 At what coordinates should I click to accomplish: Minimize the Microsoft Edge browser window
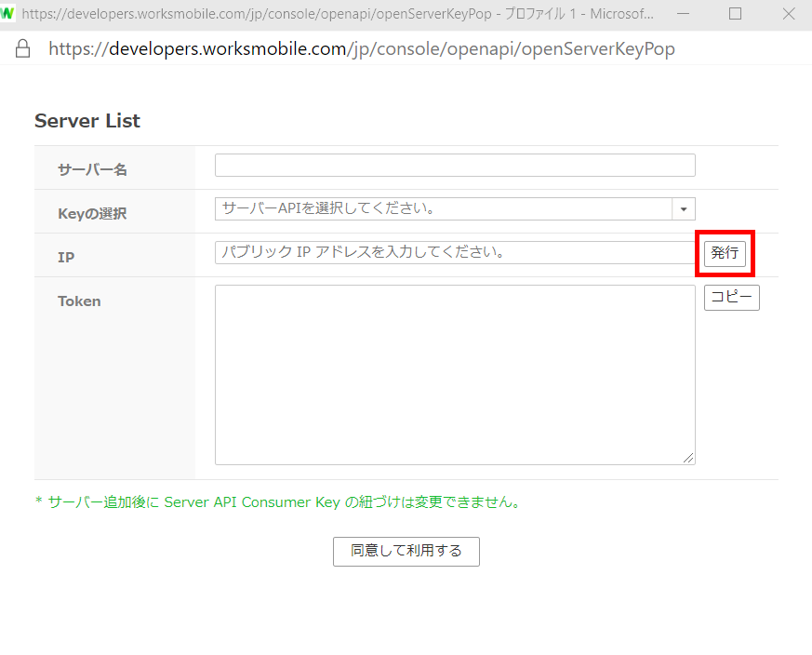pyautogui.click(x=682, y=14)
